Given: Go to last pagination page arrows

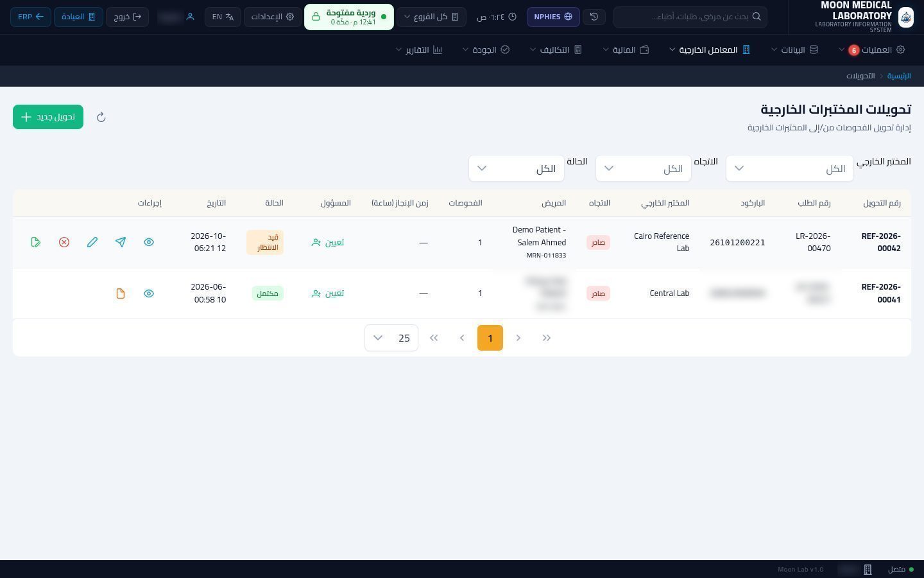Looking at the screenshot, I should point(434,338).
